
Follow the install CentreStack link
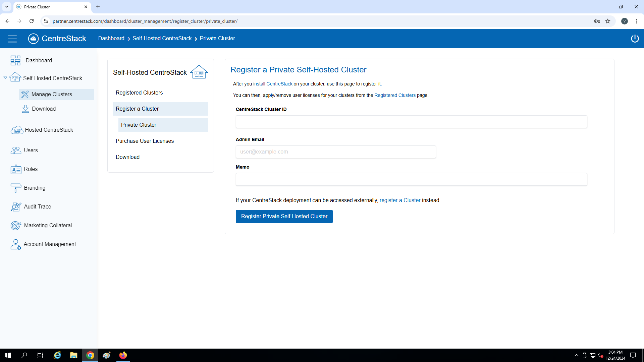pyautogui.click(x=273, y=84)
